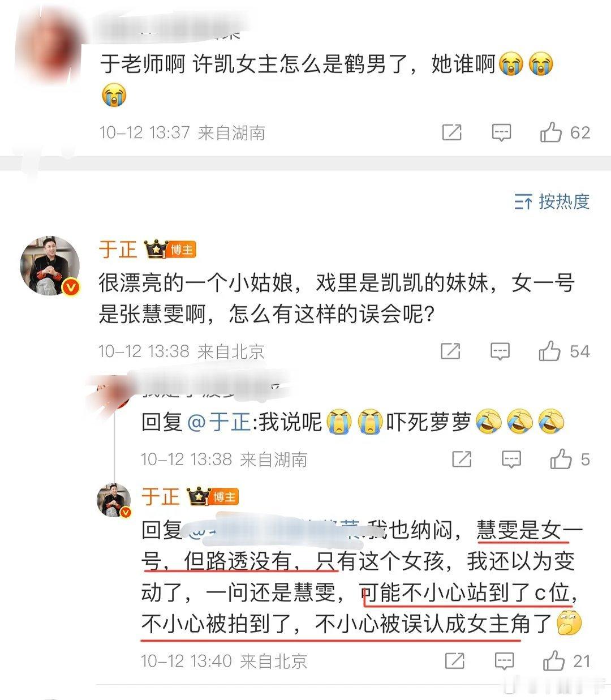Like 于正's 13:40 reply with 21 likes
Image resolution: width=611 pixels, height=700 pixels.
554,660
